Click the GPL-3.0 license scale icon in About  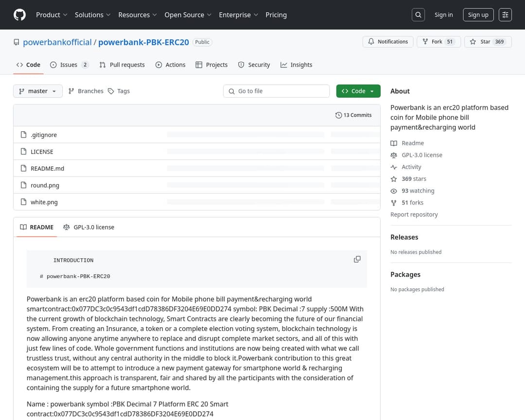click(394, 155)
